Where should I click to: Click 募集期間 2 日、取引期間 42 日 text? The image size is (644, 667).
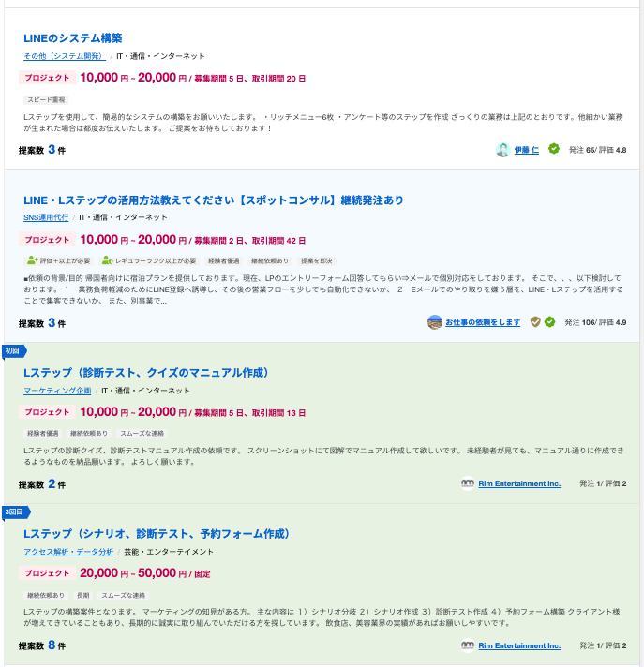[250, 241]
